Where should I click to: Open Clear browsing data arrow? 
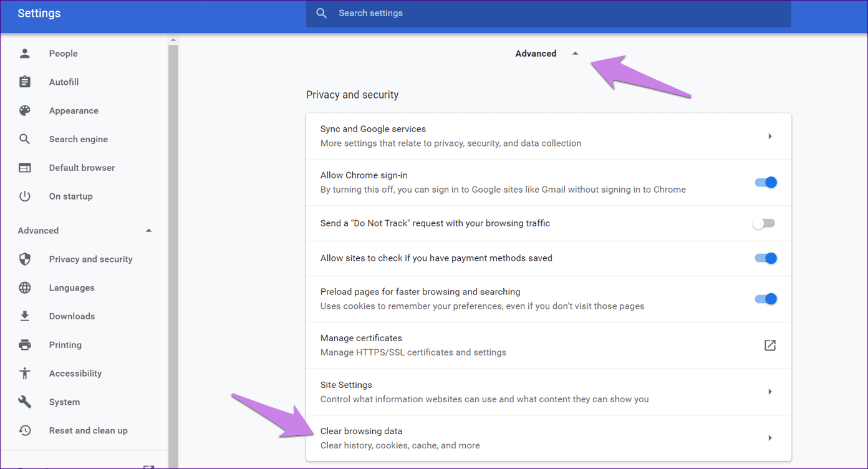click(770, 438)
